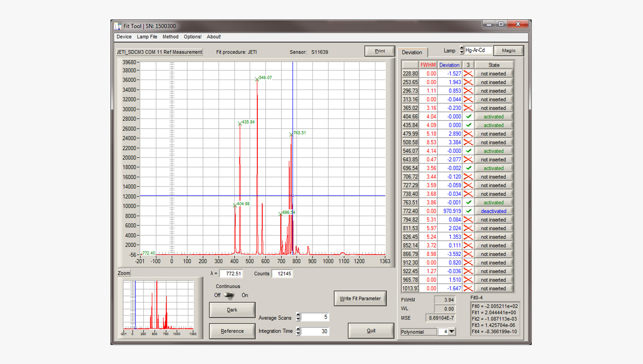Click the deactivated state of line 772.40
Image resolution: width=643 pixels, height=364 pixels.
[x=493, y=211]
